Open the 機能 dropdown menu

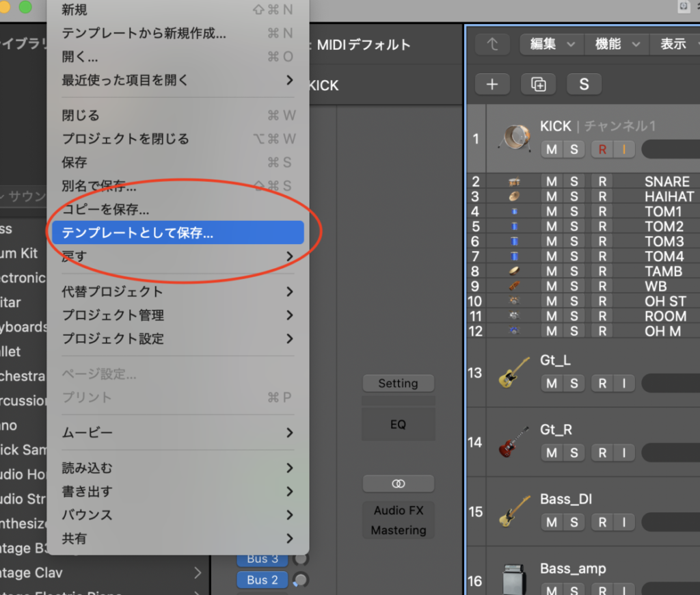616,44
